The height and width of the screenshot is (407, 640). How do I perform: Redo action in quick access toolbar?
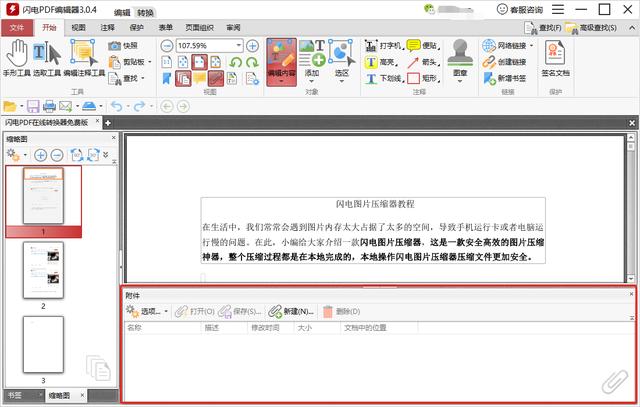(139, 107)
